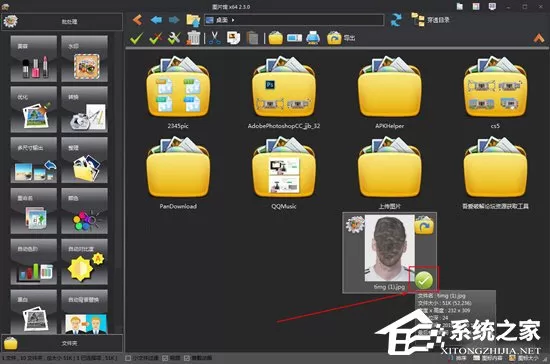
Task: Open the color adjustment tool with colored circles
Action: coord(85,211)
